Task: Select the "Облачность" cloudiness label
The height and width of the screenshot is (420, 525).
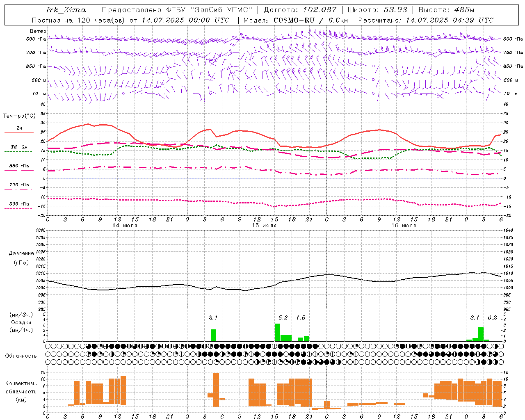Action: pyautogui.click(x=21, y=356)
